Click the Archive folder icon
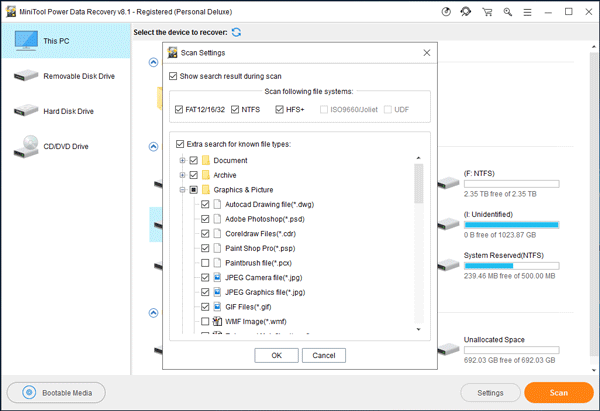 click(x=206, y=175)
